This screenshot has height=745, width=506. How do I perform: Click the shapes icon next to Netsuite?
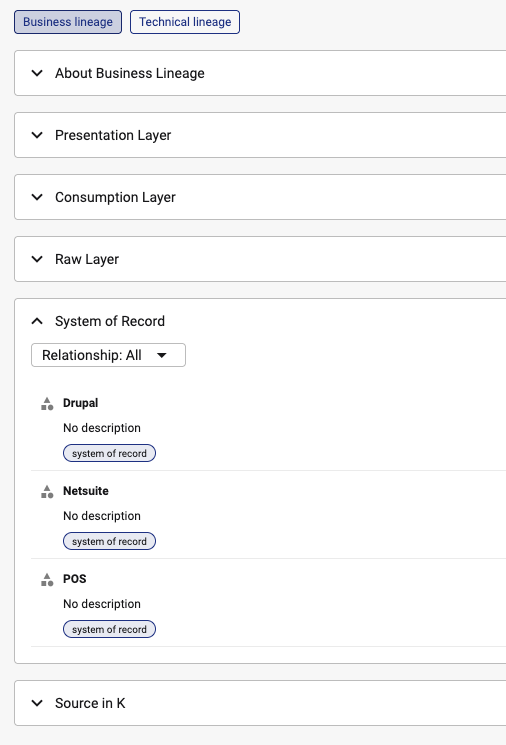click(47, 492)
